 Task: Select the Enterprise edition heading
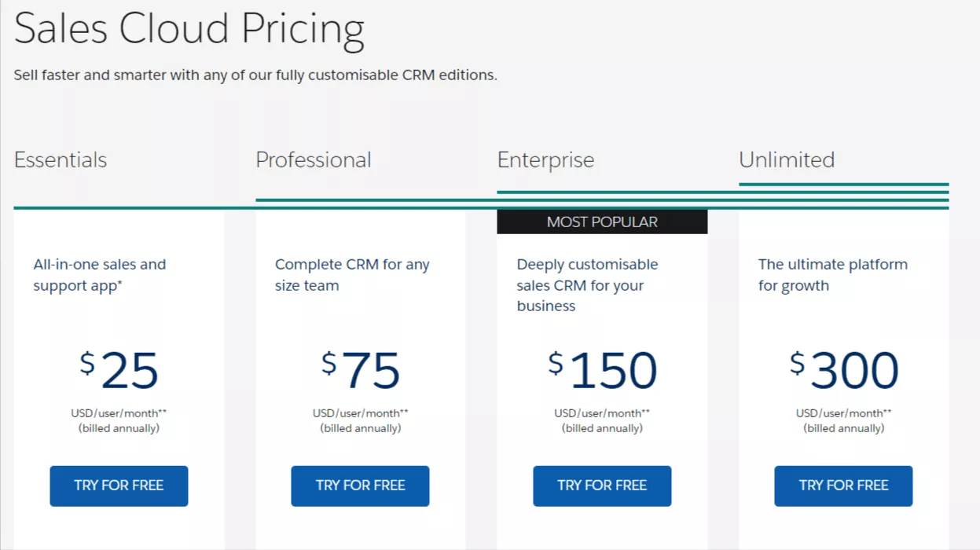[x=545, y=160]
